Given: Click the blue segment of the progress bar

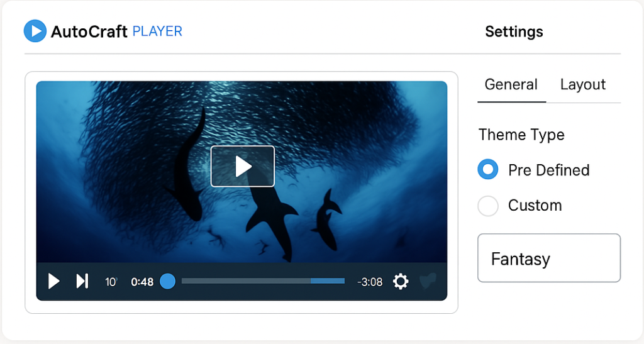Looking at the screenshot, I should pos(328,280).
